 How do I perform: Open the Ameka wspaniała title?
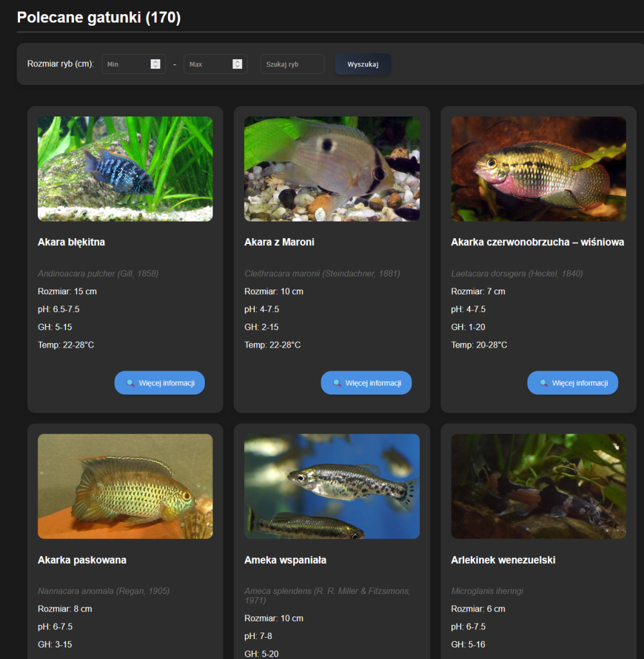click(x=285, y=560)
